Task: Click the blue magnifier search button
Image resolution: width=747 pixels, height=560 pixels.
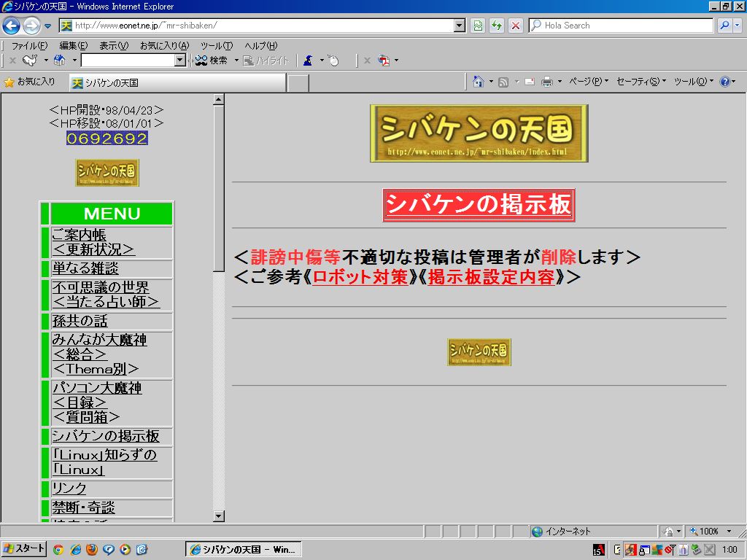Action: point(724,26)
